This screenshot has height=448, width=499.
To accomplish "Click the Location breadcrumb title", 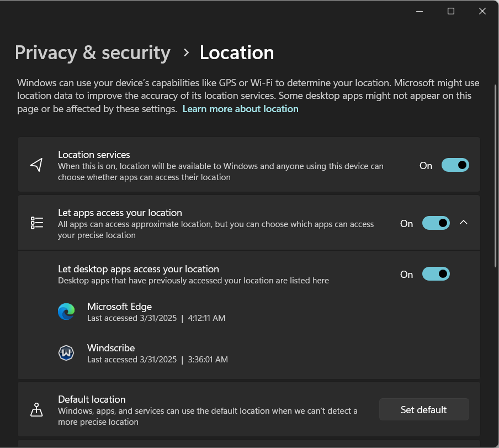I will pos(237,52).
